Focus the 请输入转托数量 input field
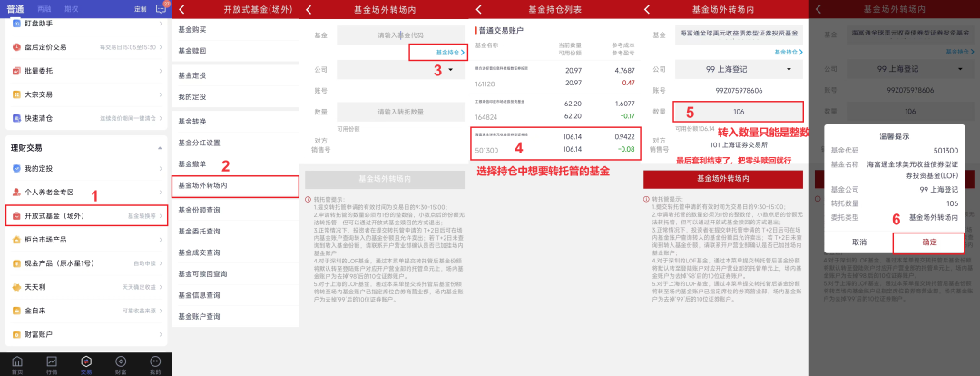Image resolution: width=980 pixels, height=376 pixels. click(401, 112)
